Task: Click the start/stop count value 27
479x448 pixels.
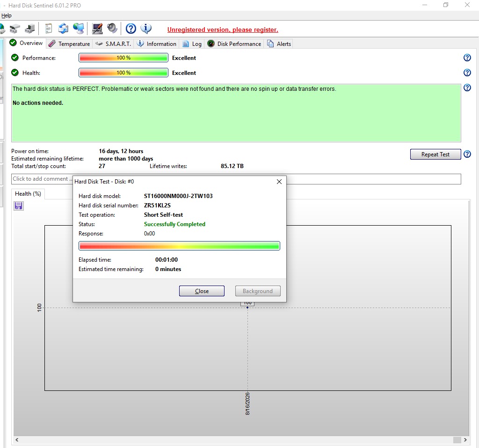Action: click(102, 166)
